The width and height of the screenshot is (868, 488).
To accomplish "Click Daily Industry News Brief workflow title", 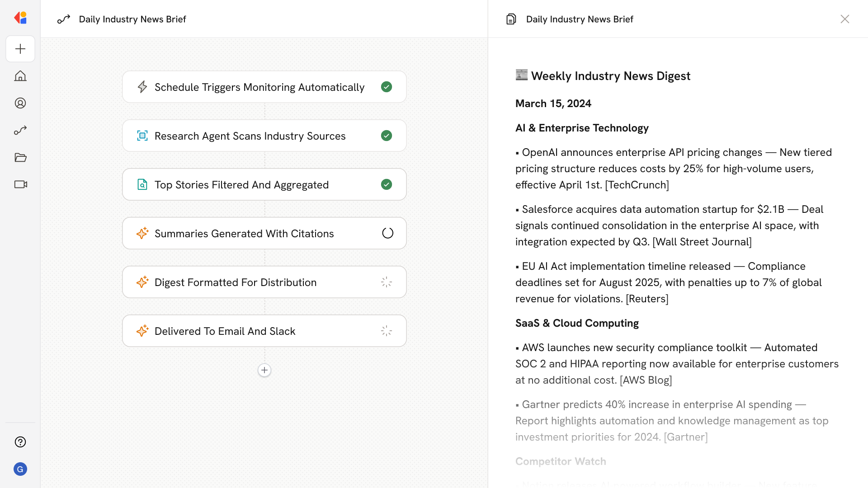I will 132,19.
